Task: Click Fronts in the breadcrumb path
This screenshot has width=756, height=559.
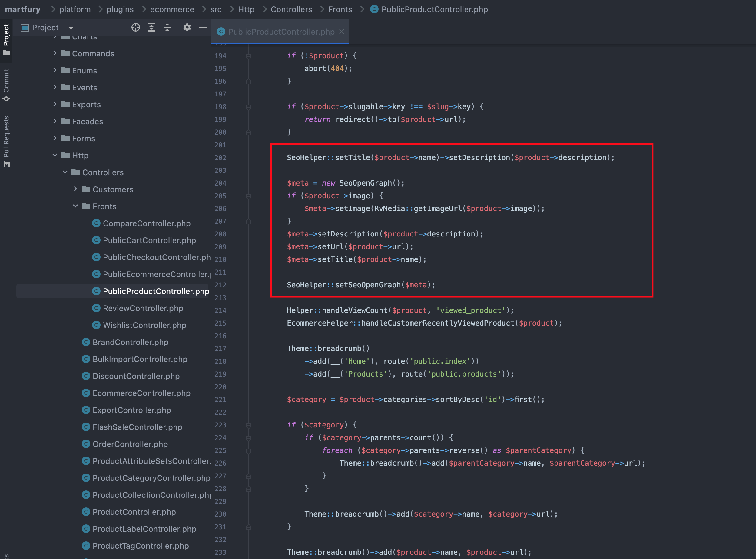Action: point(340,9)
